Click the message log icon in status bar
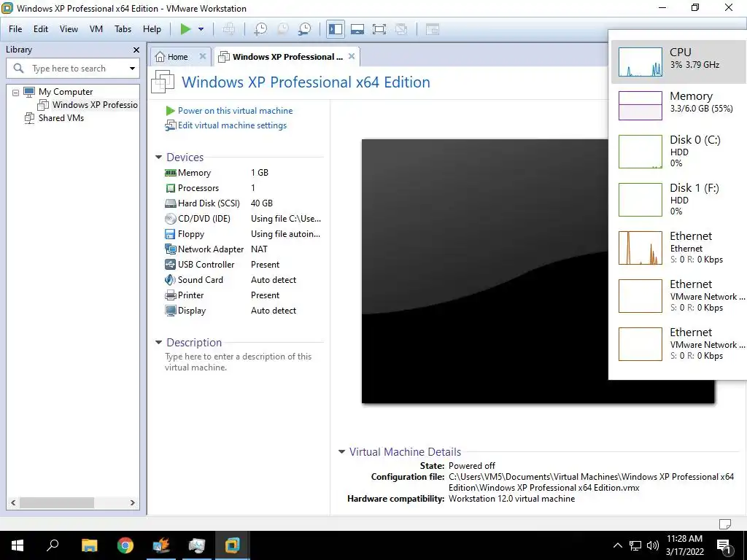Screen dimensions: 747x560 coord(724,524)
